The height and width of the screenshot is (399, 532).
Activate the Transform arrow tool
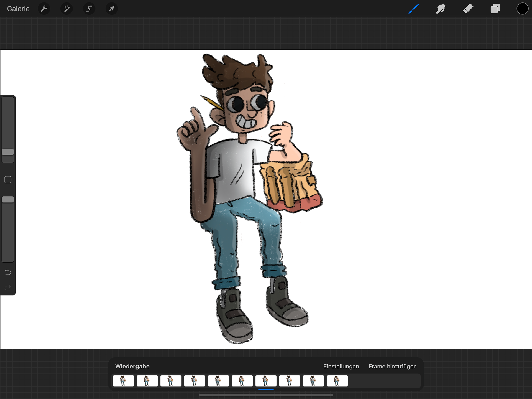coord(111,9)
